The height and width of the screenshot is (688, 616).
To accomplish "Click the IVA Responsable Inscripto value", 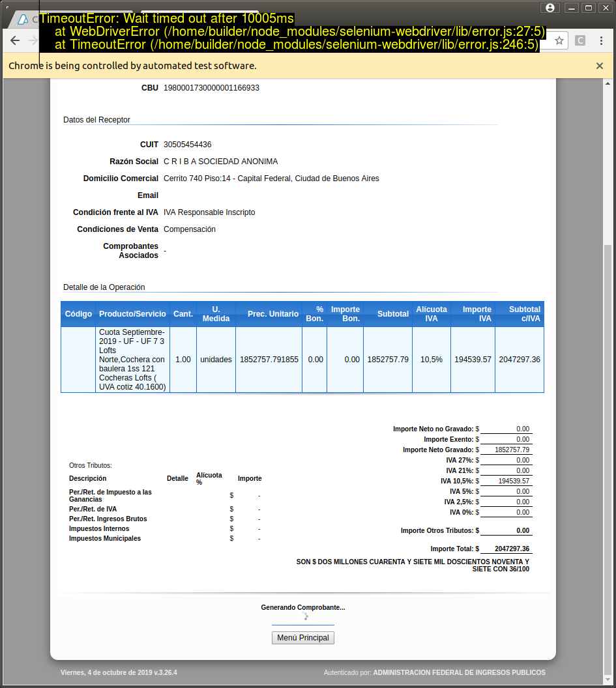I will pyautogui.click(x=209, y=212).
